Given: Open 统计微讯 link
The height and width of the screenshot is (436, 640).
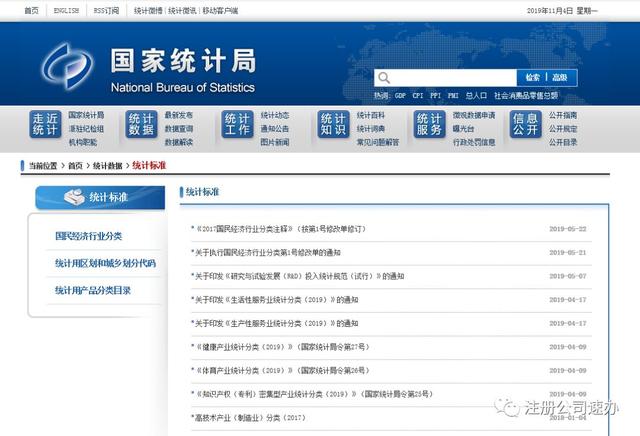Looking at the screenshot, I should click(182, 11).
